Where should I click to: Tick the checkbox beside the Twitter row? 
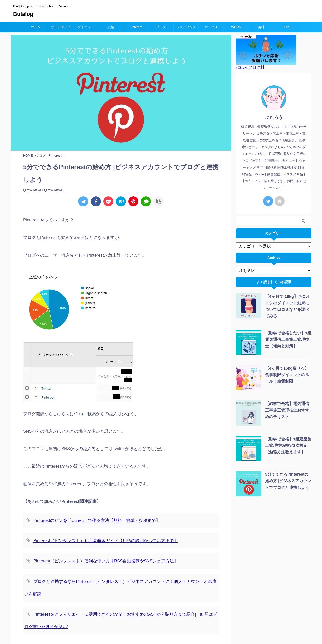click(27, 388)
